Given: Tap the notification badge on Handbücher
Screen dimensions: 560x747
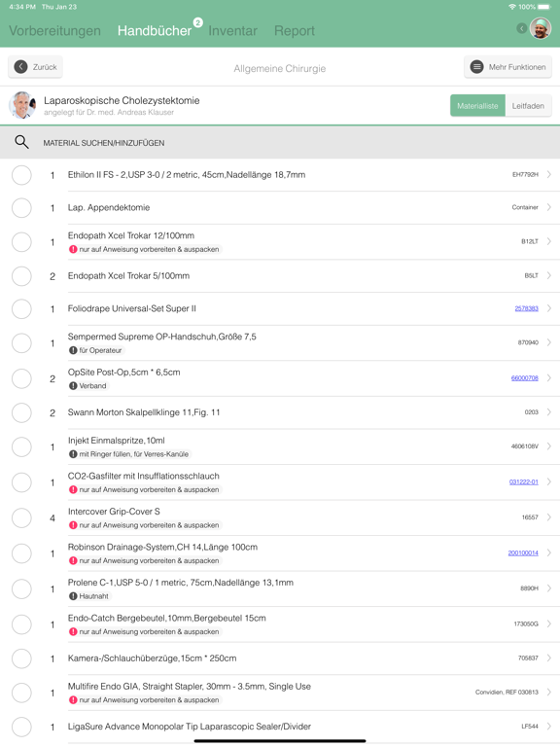Looking at the screenshot, I should (x=197, y=22).
